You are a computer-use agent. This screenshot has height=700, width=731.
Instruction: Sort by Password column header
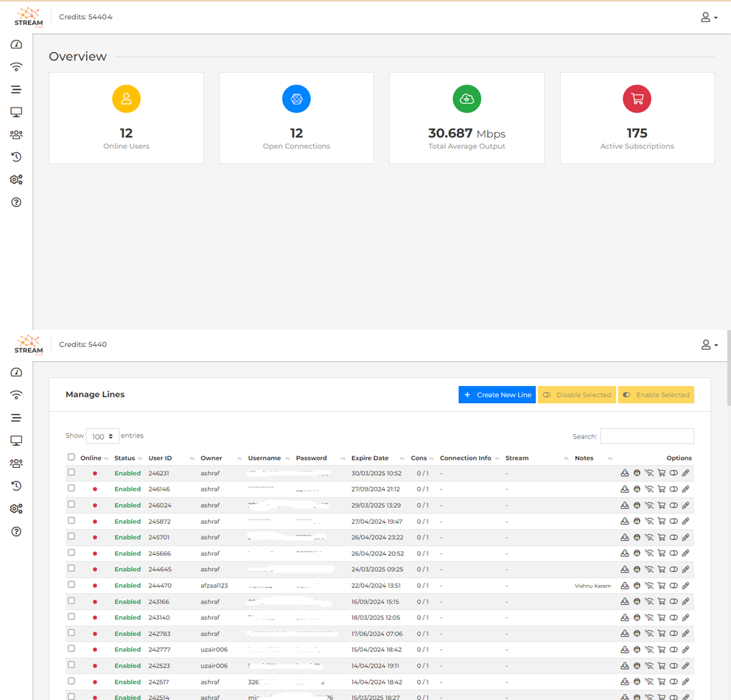tap(321, 458)
